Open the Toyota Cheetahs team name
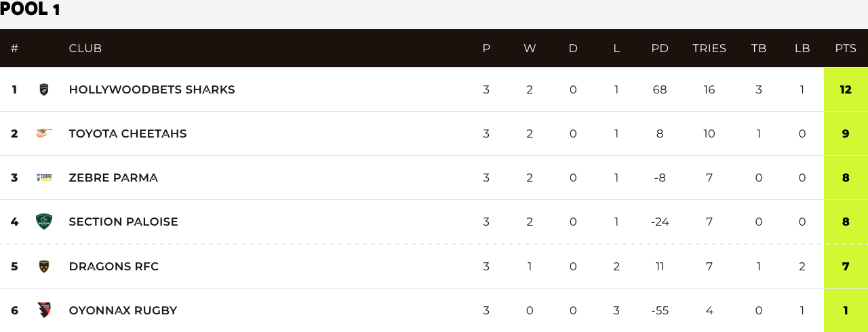868x332 pixels. 127,133
